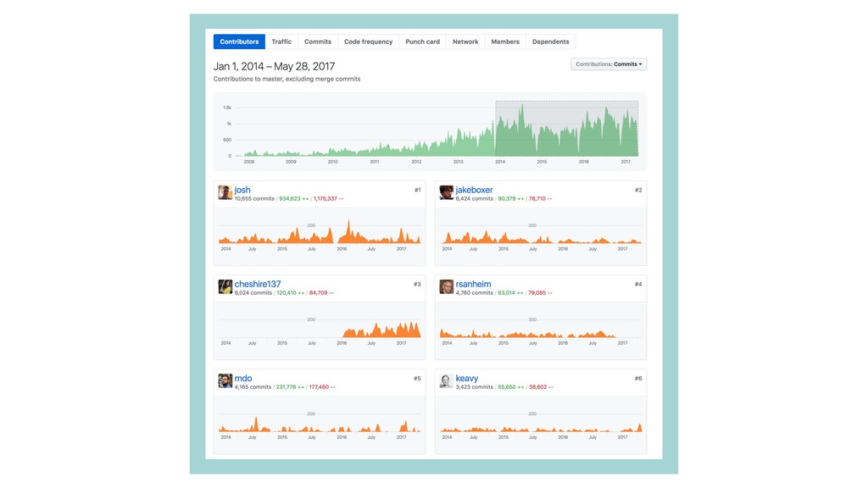
Task: Open the Commits tab
Action: [x=318, y=42]
